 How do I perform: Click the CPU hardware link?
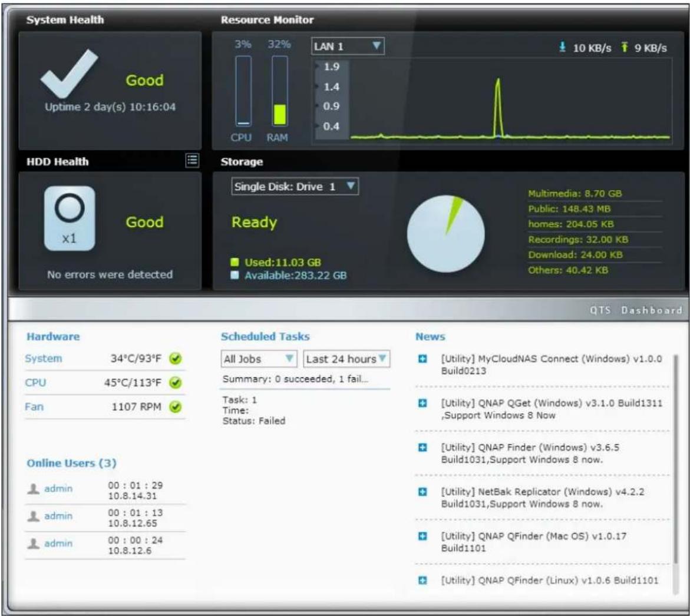[x=35, y=383]
